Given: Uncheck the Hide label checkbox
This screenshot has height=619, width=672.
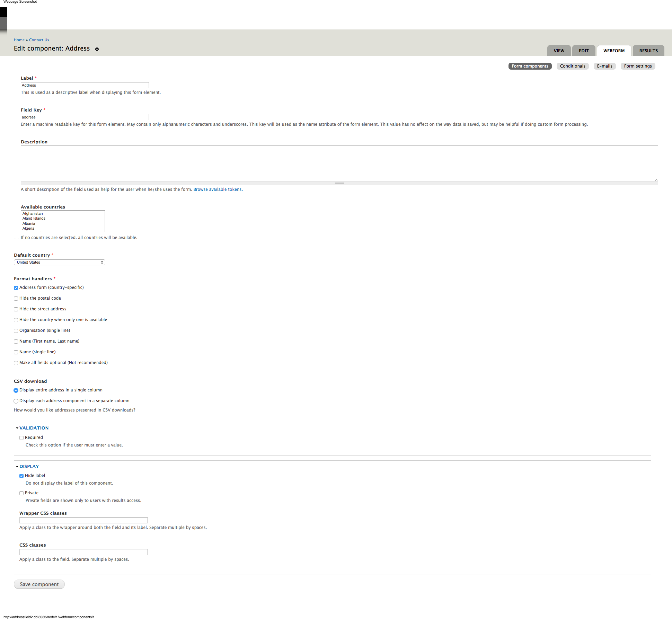Looking at the screenshot, I should pyautogui.click(x=21, y=476).
